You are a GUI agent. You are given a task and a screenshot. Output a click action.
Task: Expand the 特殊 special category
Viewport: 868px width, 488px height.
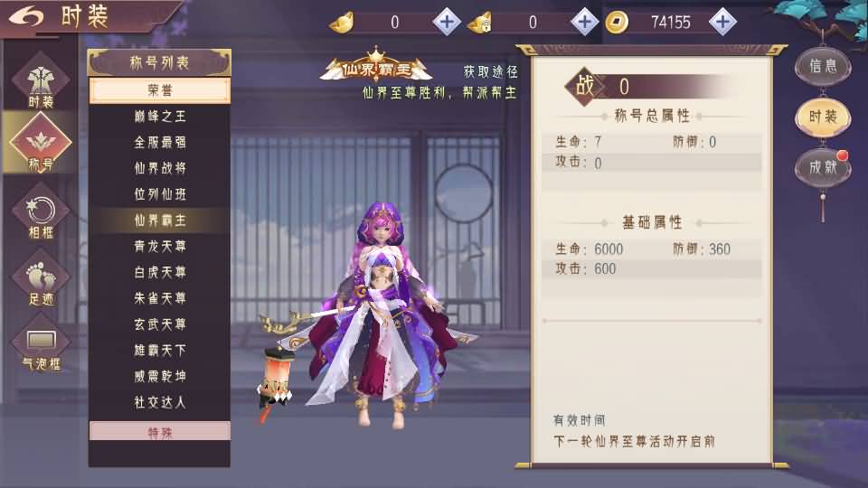pyautogui.click(x=160, y=432)
